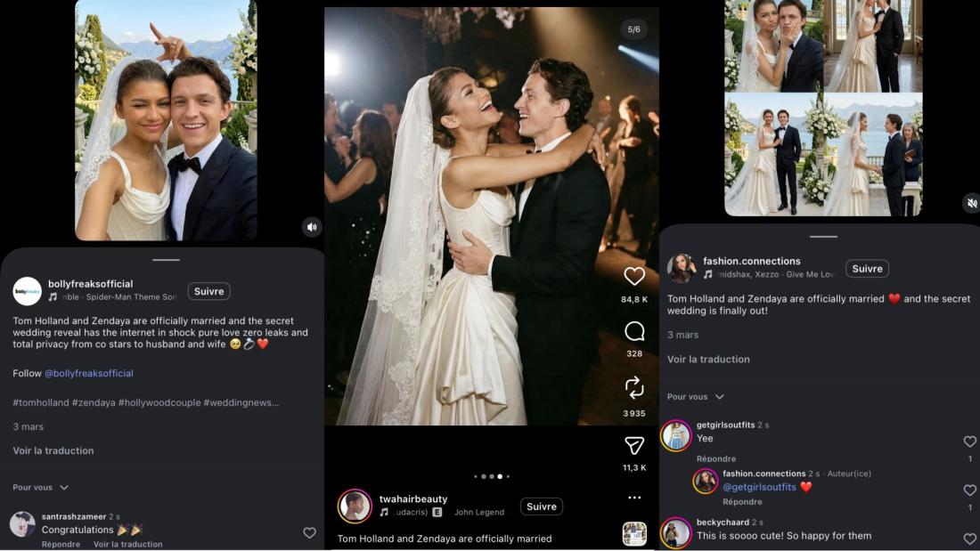Open the audio thumbnail on center reel
The image size is (980, 551).
tap(634, 533)
